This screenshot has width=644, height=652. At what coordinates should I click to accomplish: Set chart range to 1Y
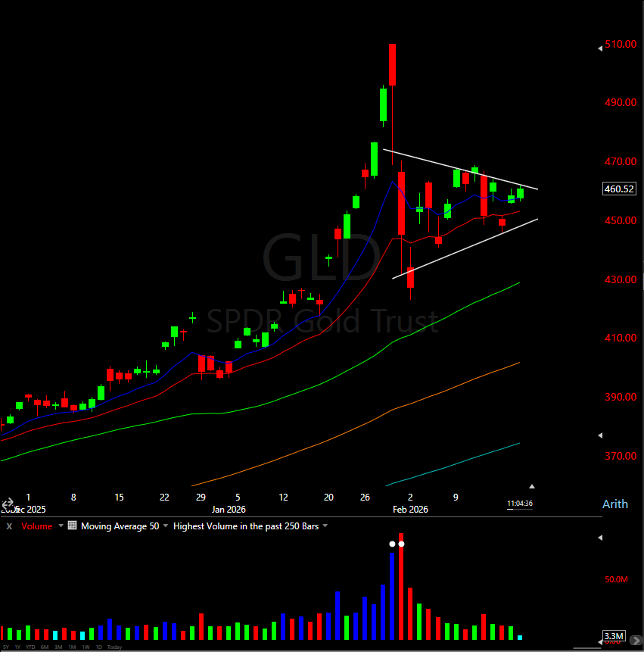(17, 647)
